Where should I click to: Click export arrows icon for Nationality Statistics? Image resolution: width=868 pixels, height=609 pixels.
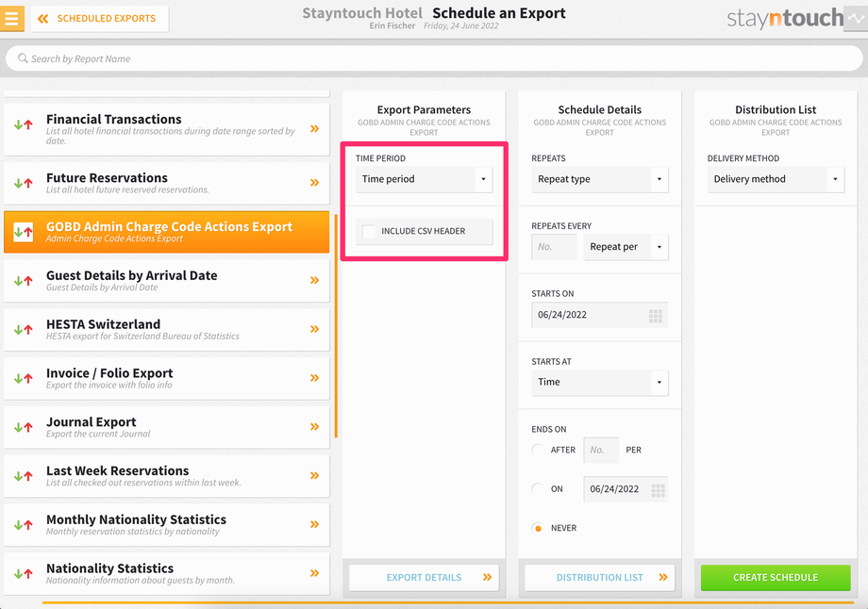(24, 573)
